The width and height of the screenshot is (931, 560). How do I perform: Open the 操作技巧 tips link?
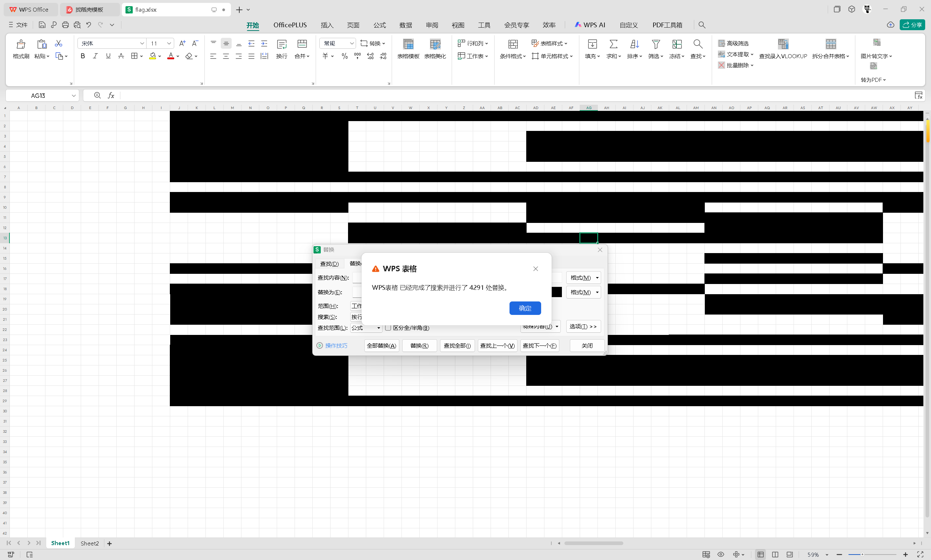tap(336, 345)
